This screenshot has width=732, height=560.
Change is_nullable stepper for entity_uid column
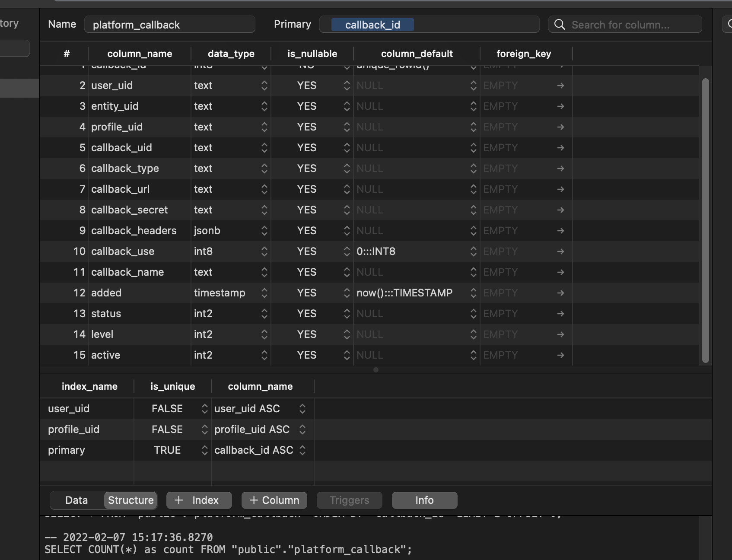tap(347, 106)
